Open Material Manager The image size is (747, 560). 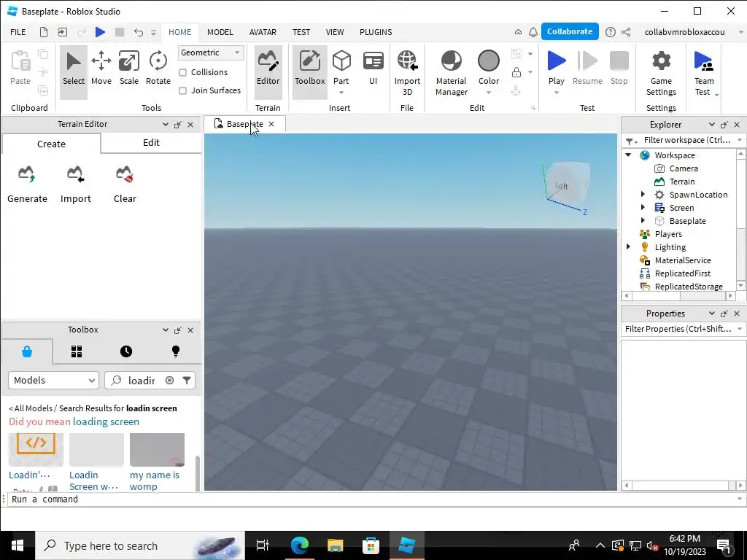[x=451, y=72]
